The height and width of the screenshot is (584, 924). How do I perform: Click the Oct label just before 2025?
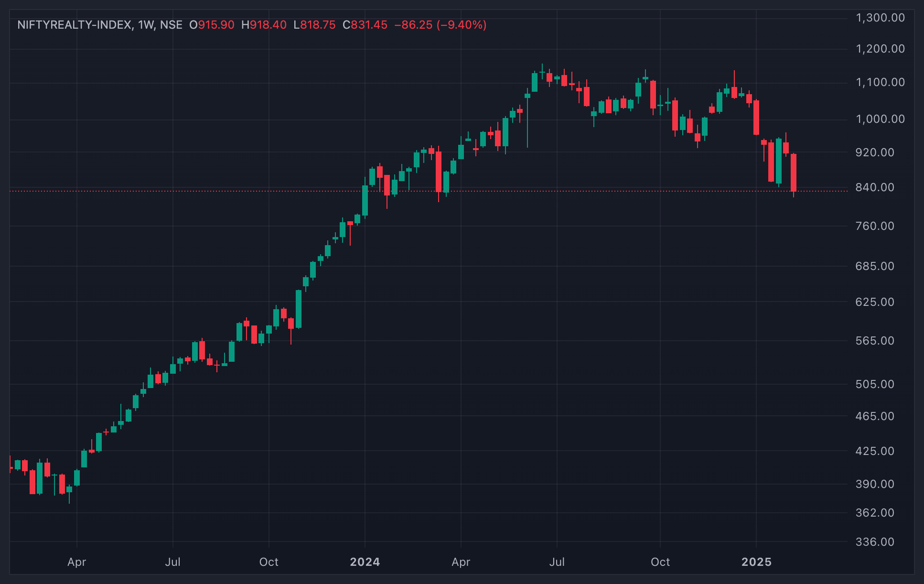click(x=660, y=562)
